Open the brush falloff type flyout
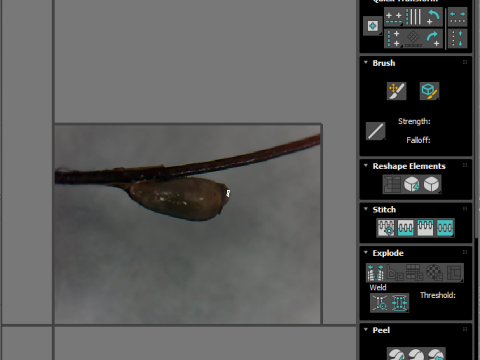The image size is (480, 360). 375,131
